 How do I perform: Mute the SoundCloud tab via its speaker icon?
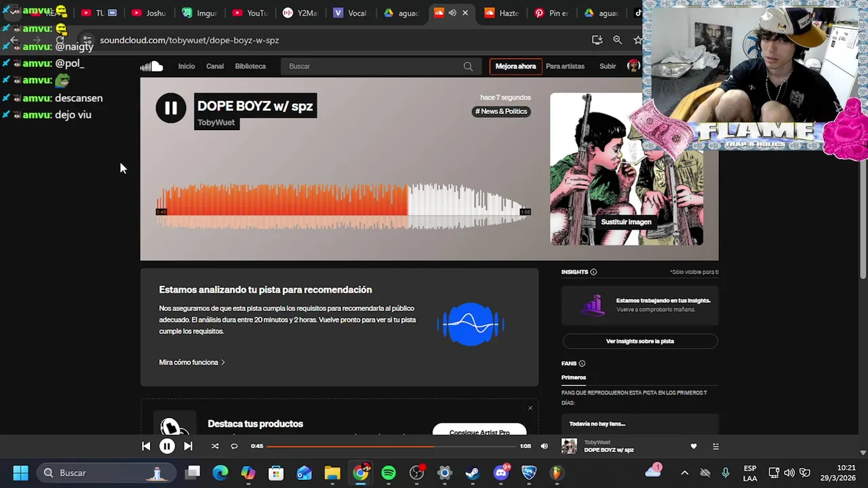(452, 13)
